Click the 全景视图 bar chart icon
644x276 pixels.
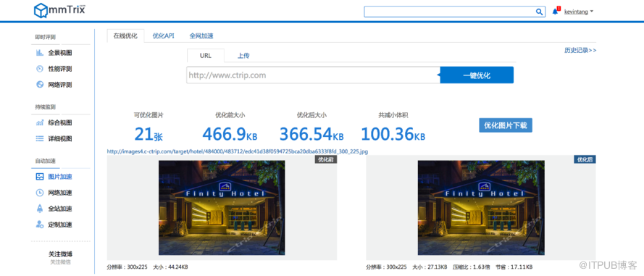coord(40,53)
